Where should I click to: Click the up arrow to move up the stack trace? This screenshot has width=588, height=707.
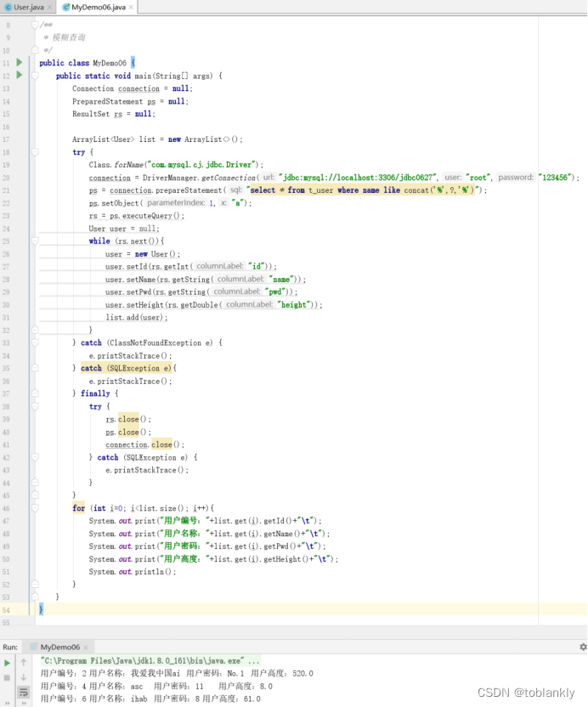(x=24, y=662)
